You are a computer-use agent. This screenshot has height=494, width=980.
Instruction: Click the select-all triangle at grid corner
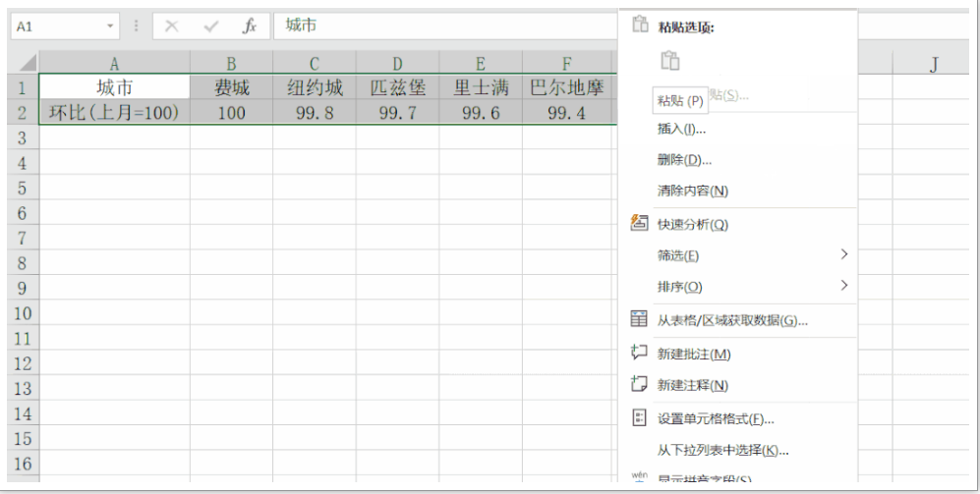coord(27,63)
